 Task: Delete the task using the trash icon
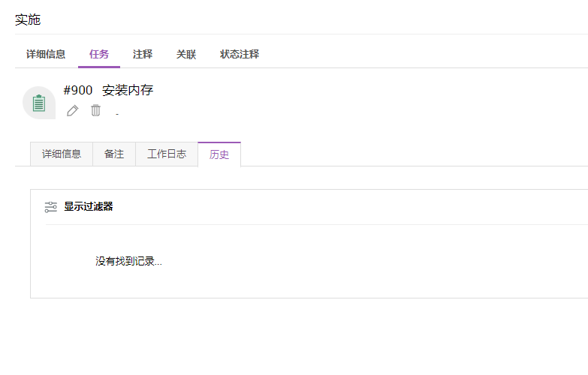click(95, 111)
